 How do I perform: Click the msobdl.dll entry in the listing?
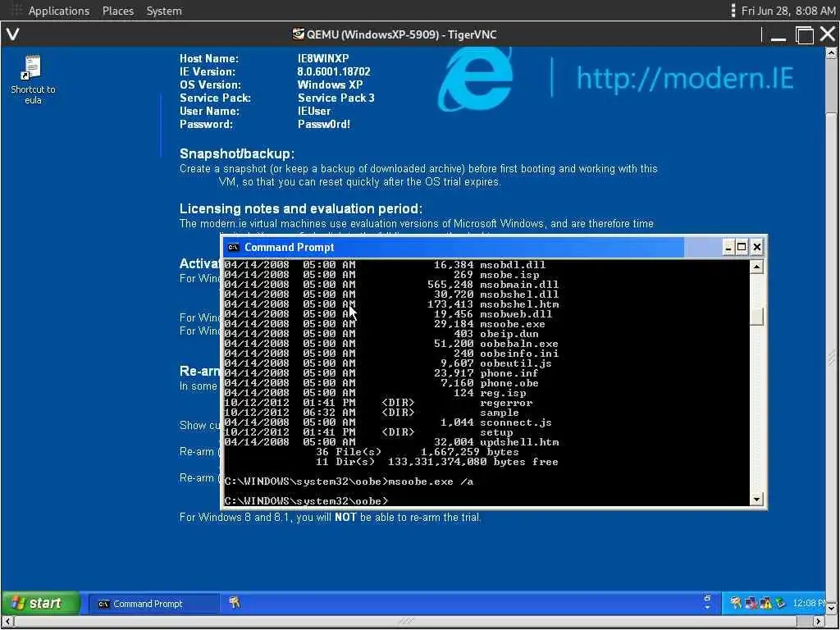[x=512, y=265]
